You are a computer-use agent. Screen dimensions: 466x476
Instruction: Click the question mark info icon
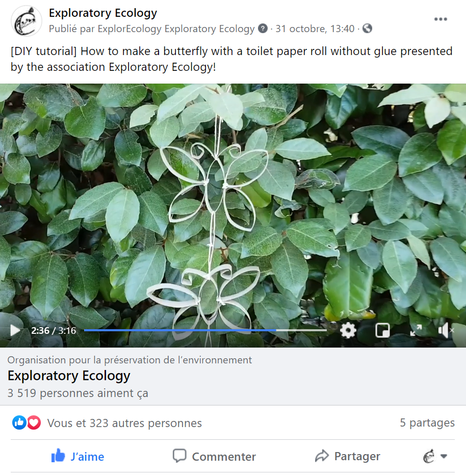pyautogui.click(x=263, y=29)
